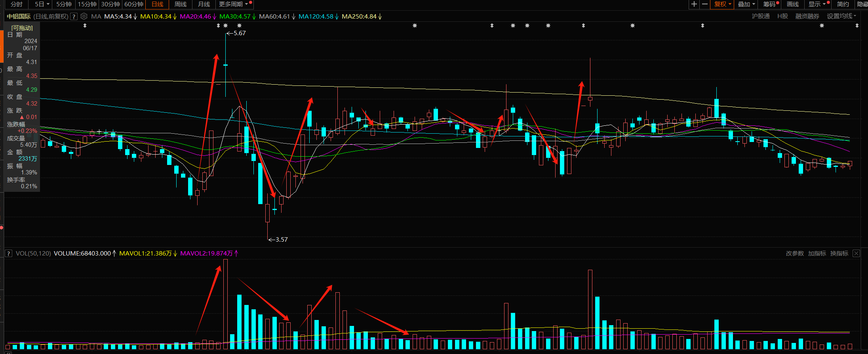The image size is (868, 354).
Task: Open the 筹码 chip distribution panel
Action: (x=769, y=4)
